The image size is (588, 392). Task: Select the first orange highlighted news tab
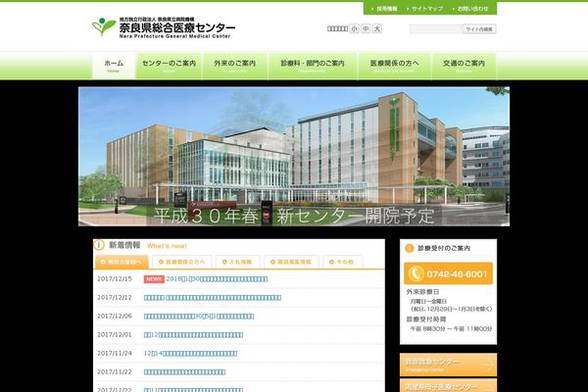point(122,262)
